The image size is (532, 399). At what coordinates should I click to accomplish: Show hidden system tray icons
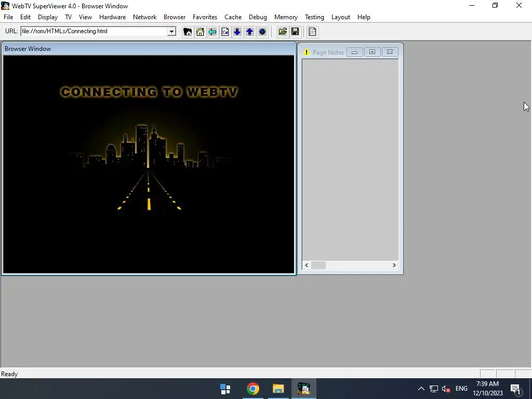point(421,389)
